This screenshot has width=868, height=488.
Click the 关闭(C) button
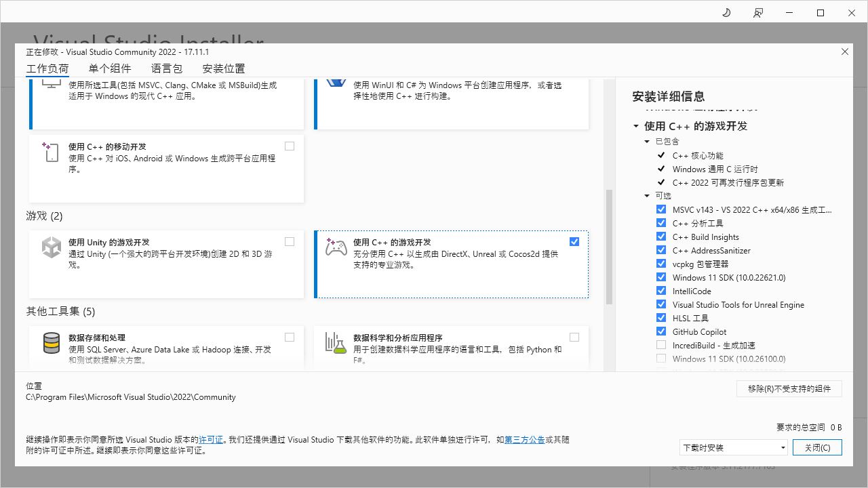(817, 447)
